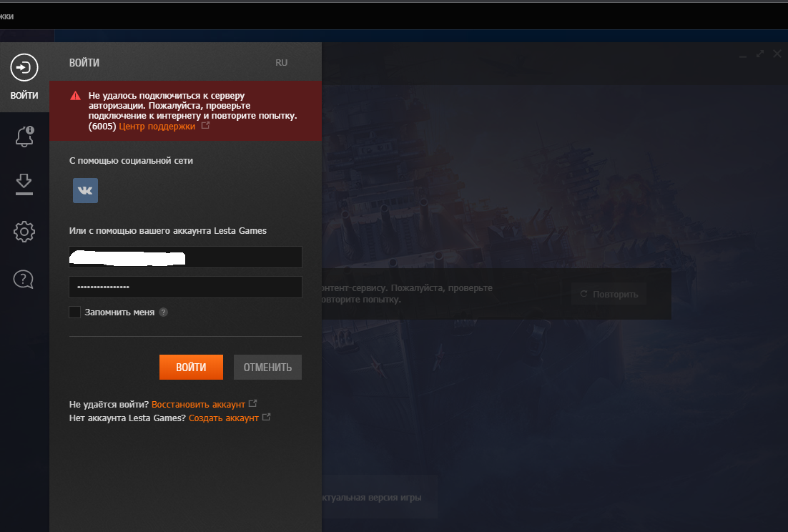
Task: Open the Восстановить аккаунт link
Action: (198, 405)
